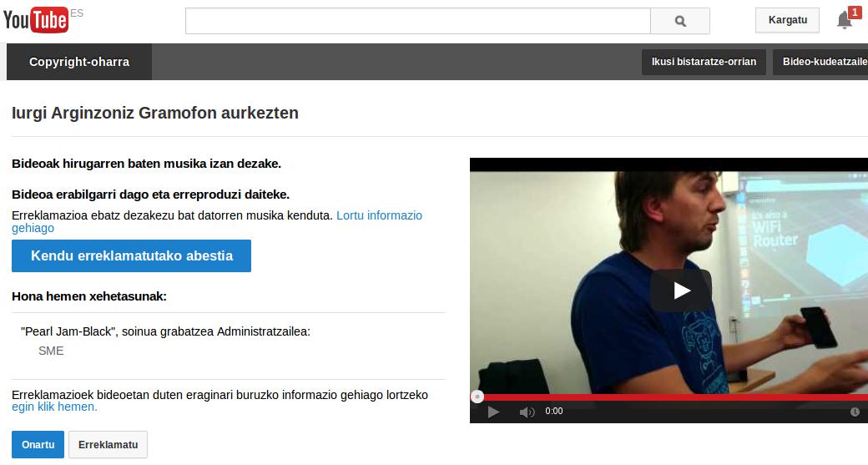Click the Watch Later clock icon
Viewport: 868px width, 465px height.
[x=855, y=412]
